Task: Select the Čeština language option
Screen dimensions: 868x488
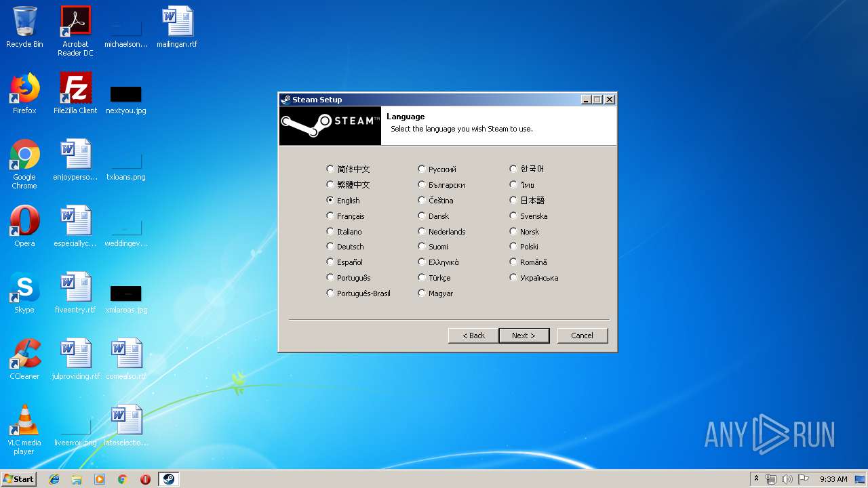Action: point(435,201)
